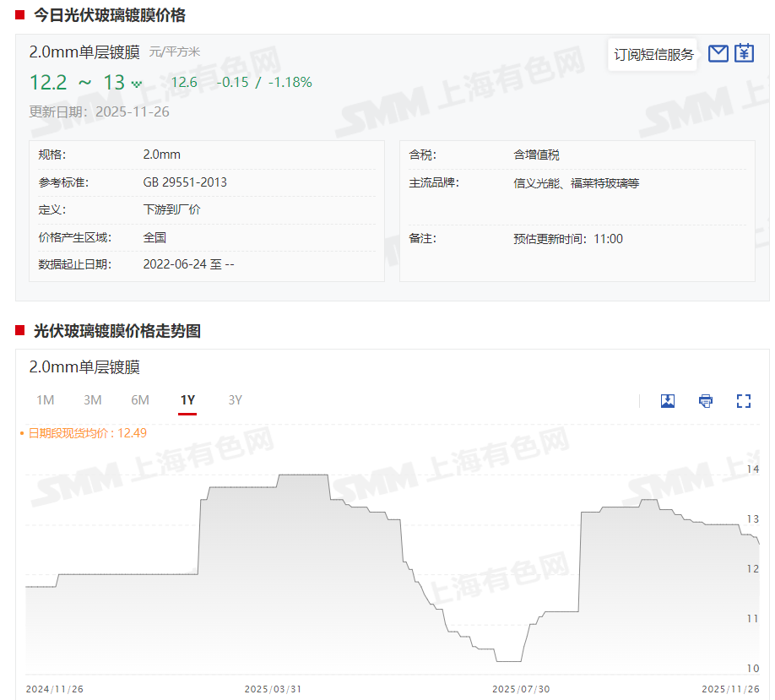Click orange legend dot for 日期段现货均价
This screenshot has height=700, width=775.
22,433
